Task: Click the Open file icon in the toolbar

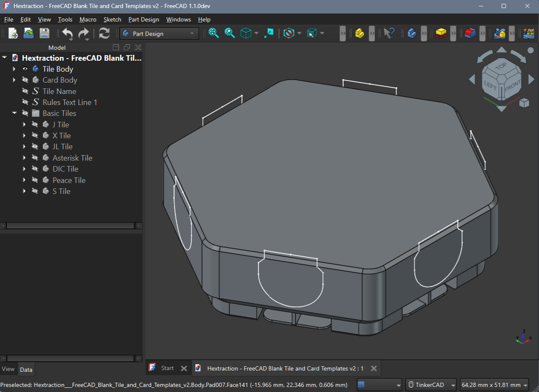Action: [x=28, y=33]
